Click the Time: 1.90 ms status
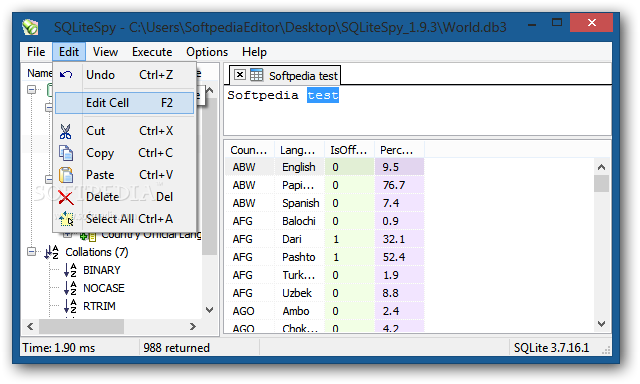Viewport: 640px width, 384px height. click(58, 348)
